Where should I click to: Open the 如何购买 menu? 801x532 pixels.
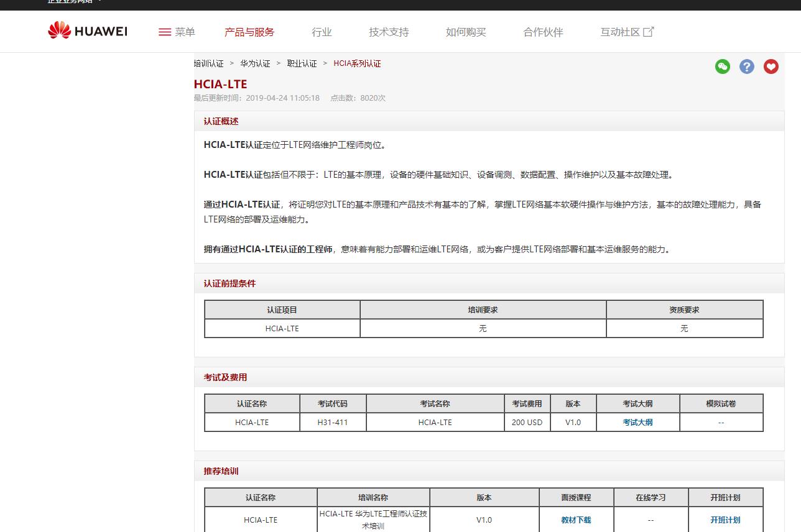(x=466, y=32)
